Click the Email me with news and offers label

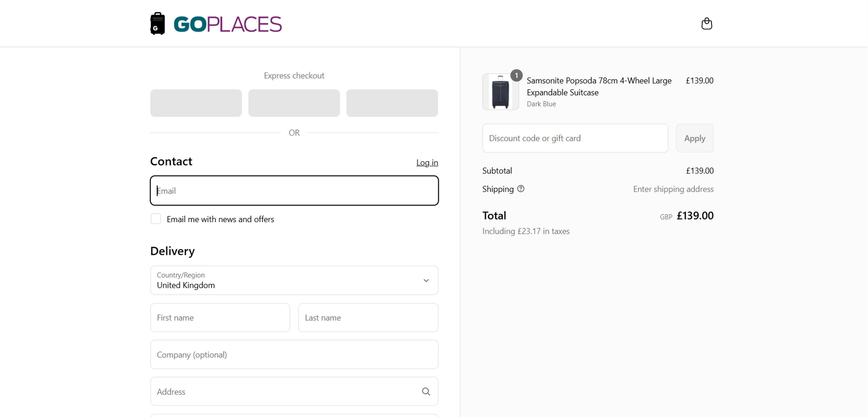point(220,219)
